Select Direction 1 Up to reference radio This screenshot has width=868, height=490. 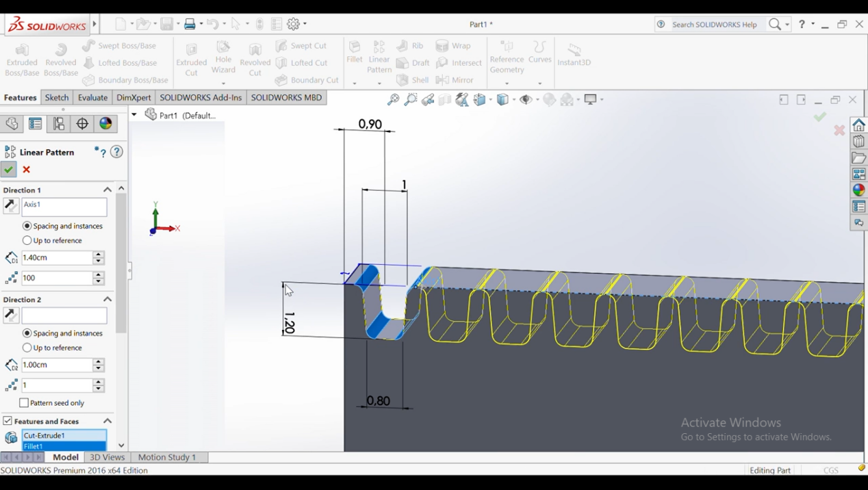(27, 240)
